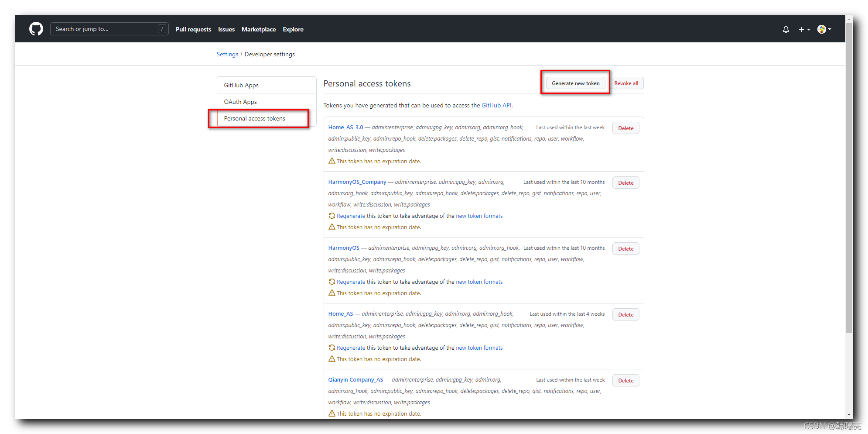
Task: Open new token formats link under Home_AS
Action: tap(479, 348)
